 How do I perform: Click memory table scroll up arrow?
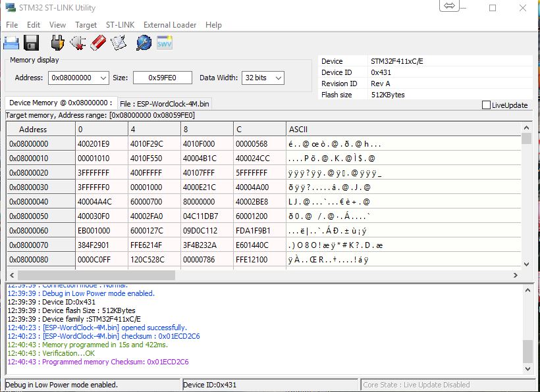tap(526, 128)
